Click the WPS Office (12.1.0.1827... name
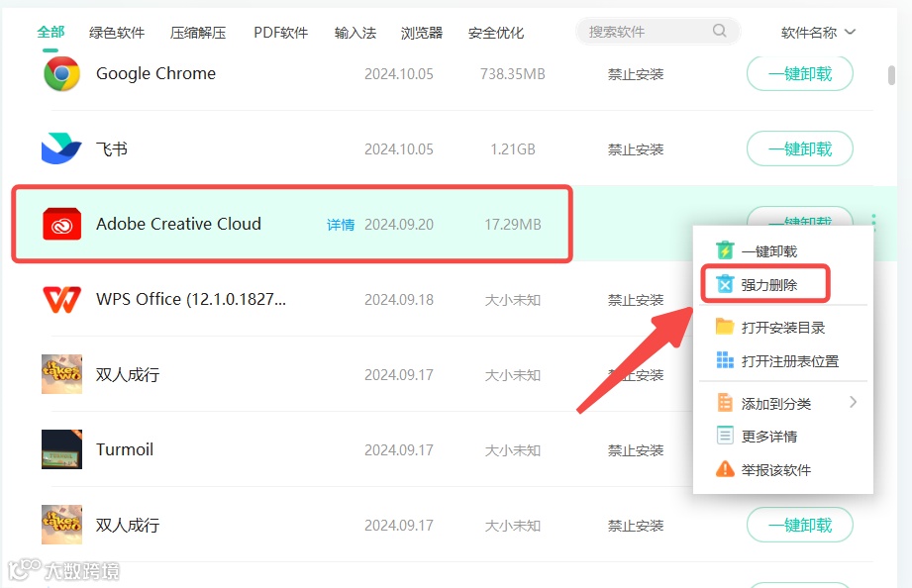 (191, 300)
